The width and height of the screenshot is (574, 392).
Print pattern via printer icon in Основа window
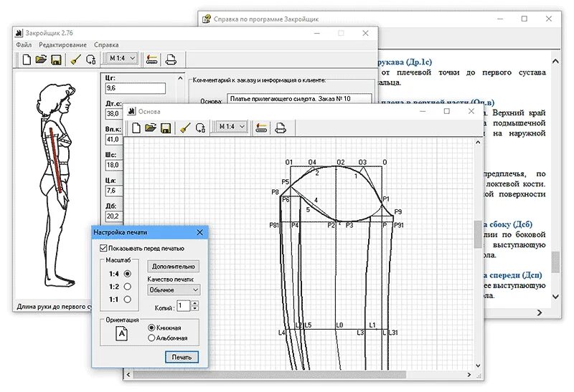coord(281,128)
